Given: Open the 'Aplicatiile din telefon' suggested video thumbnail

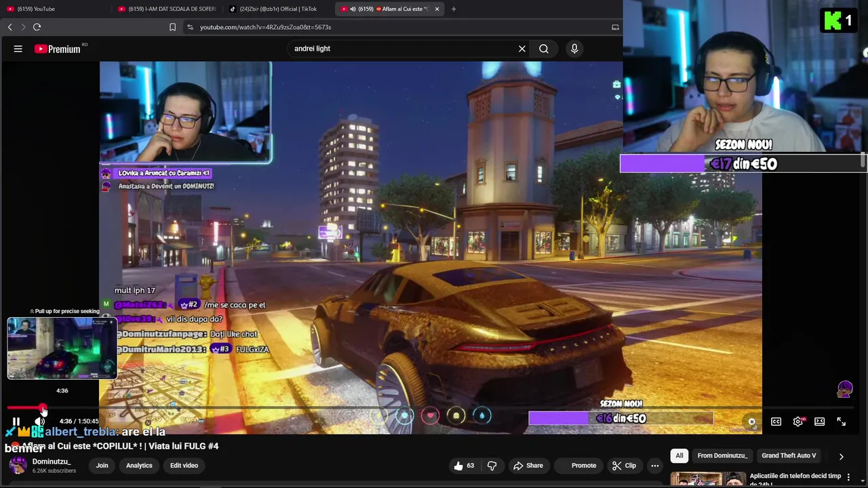Looking at the screenshot, I should [x=708, y=479].
